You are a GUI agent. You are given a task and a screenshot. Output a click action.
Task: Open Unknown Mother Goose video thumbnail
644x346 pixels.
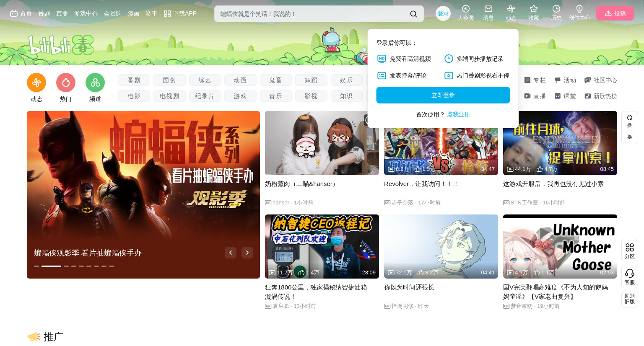click(x=560, y=246)
